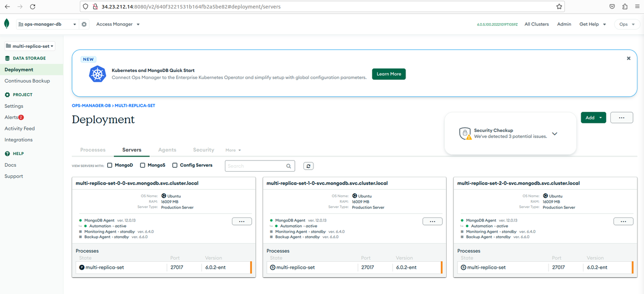
Task: Open the multi-replica-set project dropdown
Action: 30,46
